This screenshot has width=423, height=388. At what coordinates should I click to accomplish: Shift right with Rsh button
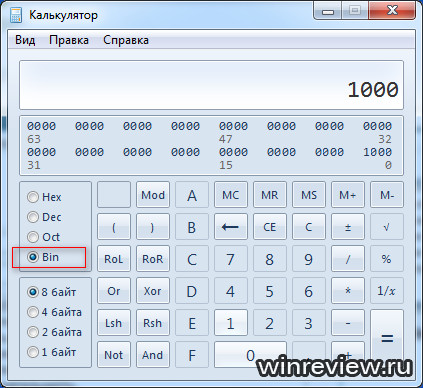[x=153, y=323]
